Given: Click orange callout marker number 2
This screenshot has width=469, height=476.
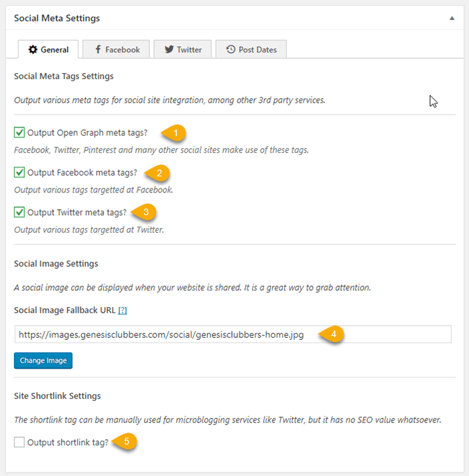Looking at the screenshot, I should click(159, 173).
